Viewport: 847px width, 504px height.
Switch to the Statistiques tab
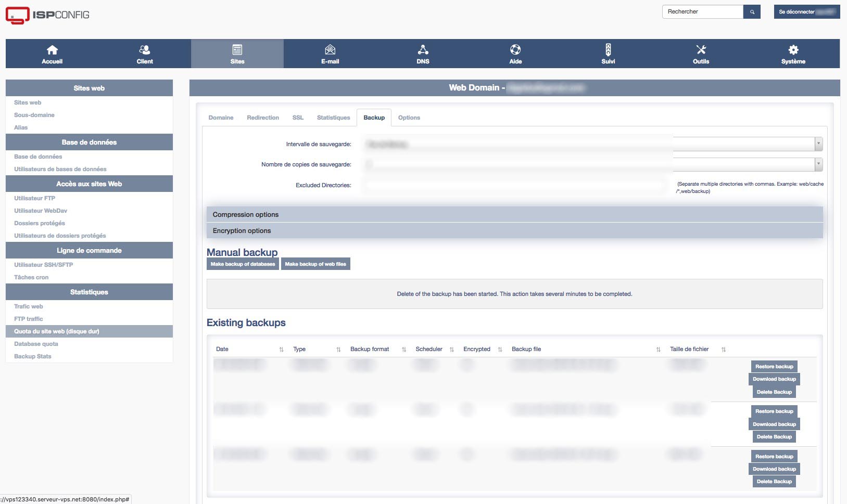click(x=334, y=118)
